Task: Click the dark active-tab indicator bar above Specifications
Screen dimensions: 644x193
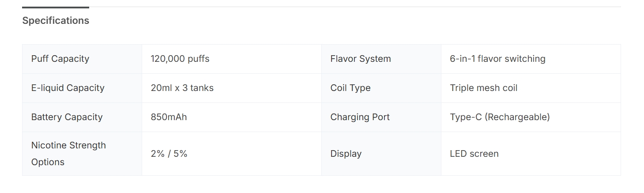Action: pyautogui.click(x=56, y=8)
